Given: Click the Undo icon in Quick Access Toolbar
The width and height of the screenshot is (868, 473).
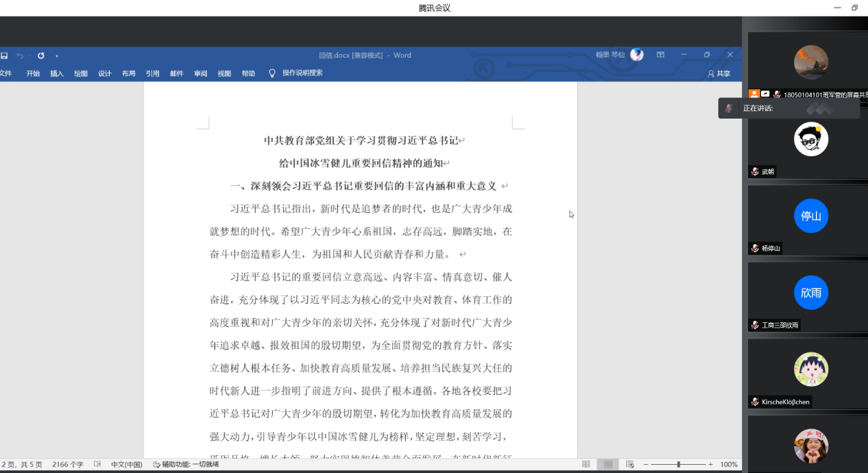Looking at the screenshot, I should click(x=20, y=55).
